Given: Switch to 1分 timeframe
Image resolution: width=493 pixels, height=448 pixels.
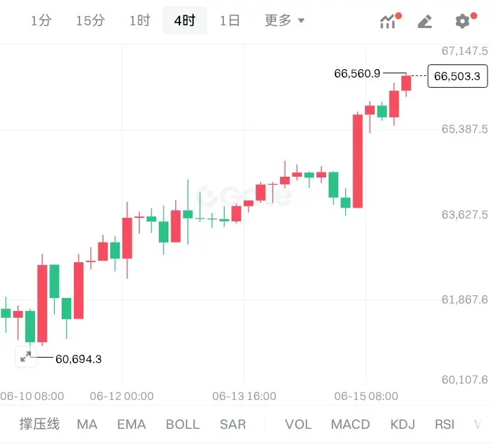Looking at the screenshot, I should tap(41, 21).
